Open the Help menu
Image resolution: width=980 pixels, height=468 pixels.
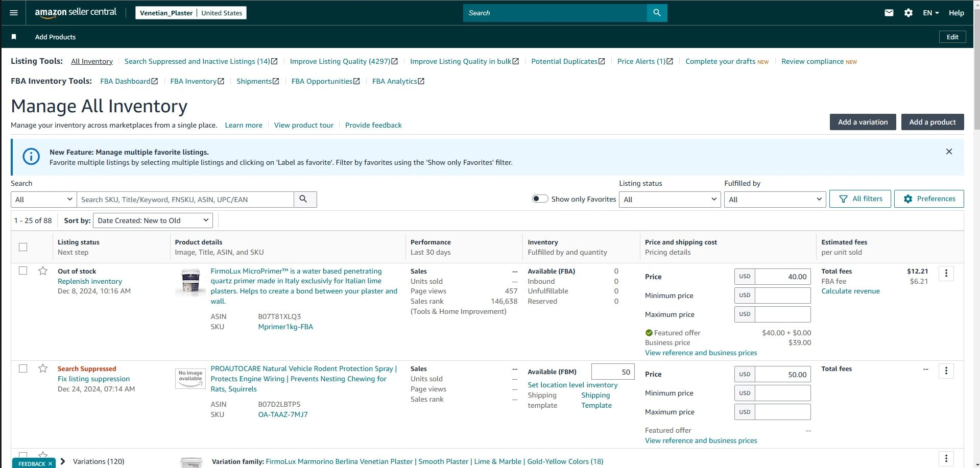tap(956, 13)
